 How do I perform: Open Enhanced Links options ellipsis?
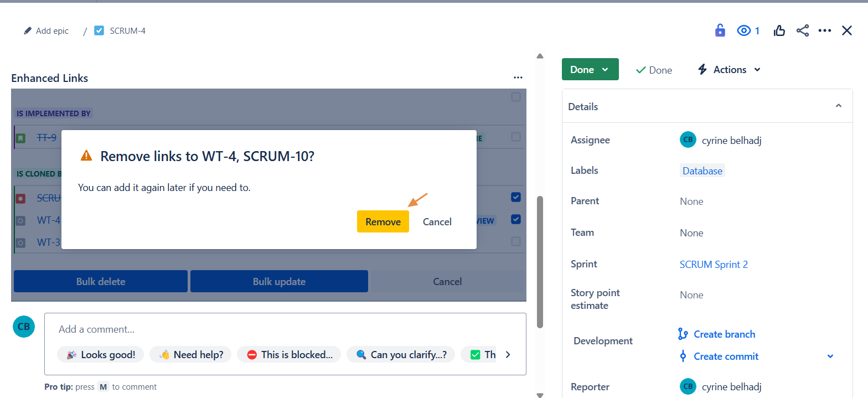tap(518, 78)
